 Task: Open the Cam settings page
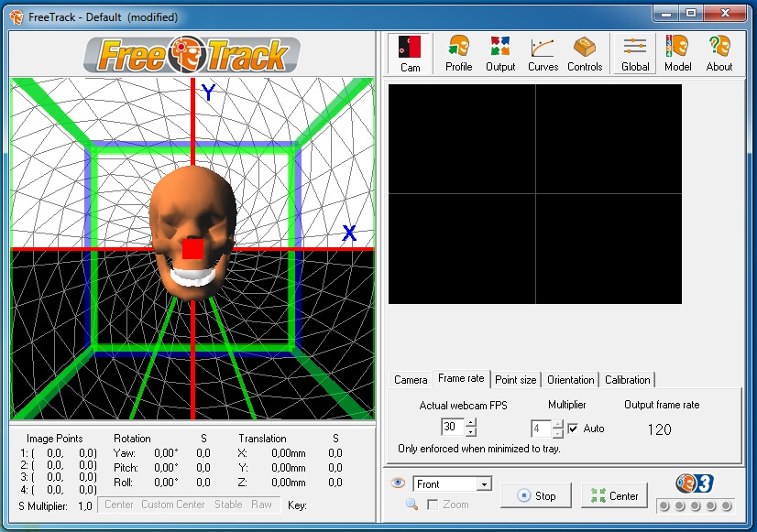click(410, 53)
